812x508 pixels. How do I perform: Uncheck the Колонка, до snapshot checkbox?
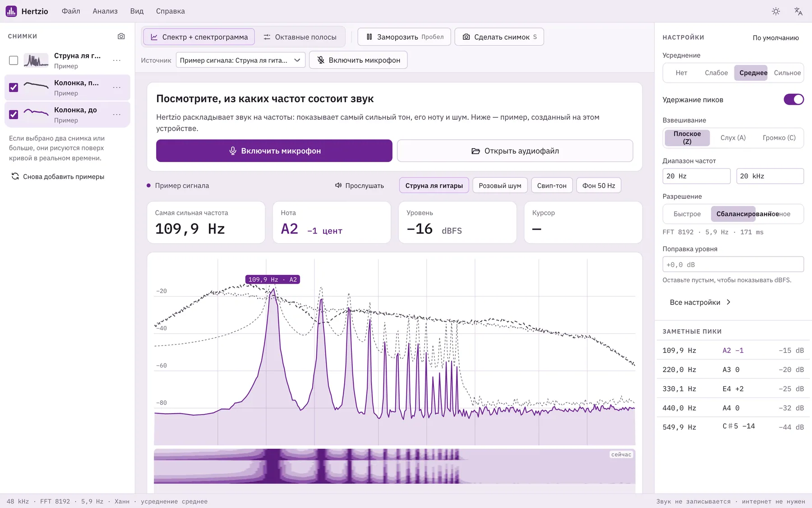pyautogui.click(x=14, y=115)
